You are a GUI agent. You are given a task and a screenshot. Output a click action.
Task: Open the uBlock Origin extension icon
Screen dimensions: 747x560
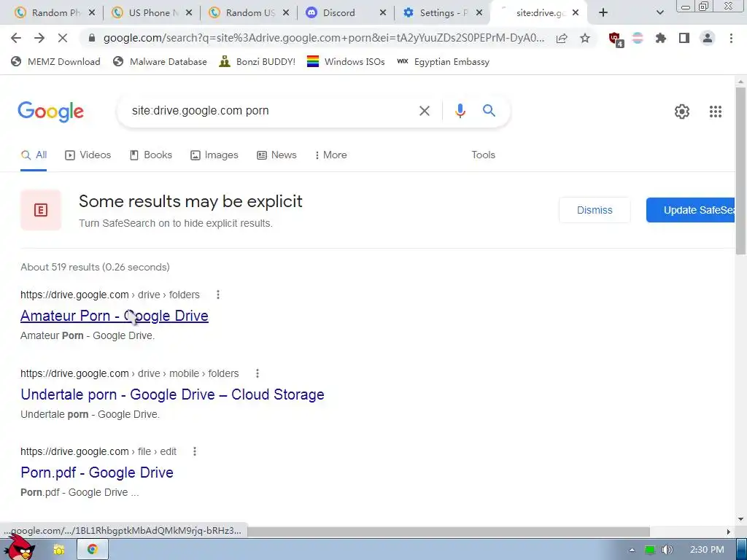(616, 39)
